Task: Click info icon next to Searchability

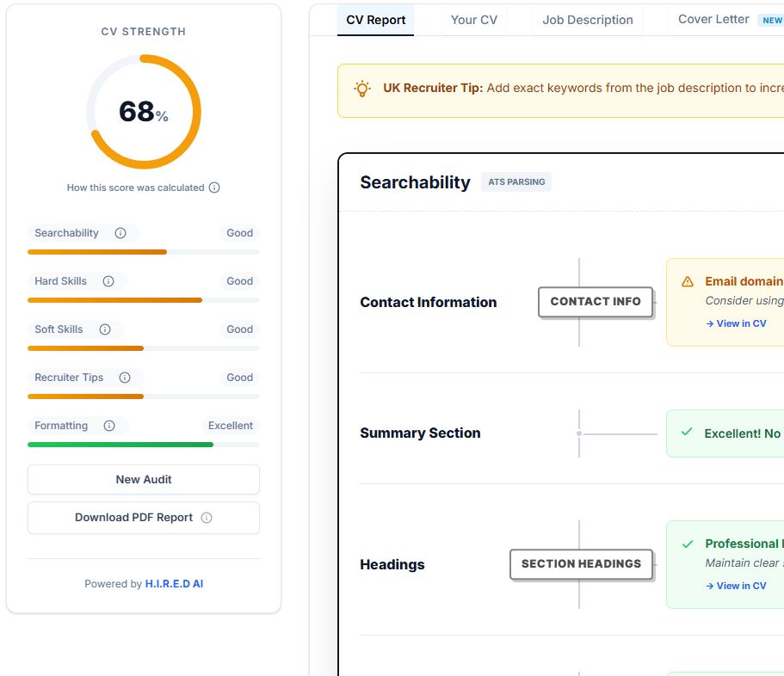Action: 120,233
